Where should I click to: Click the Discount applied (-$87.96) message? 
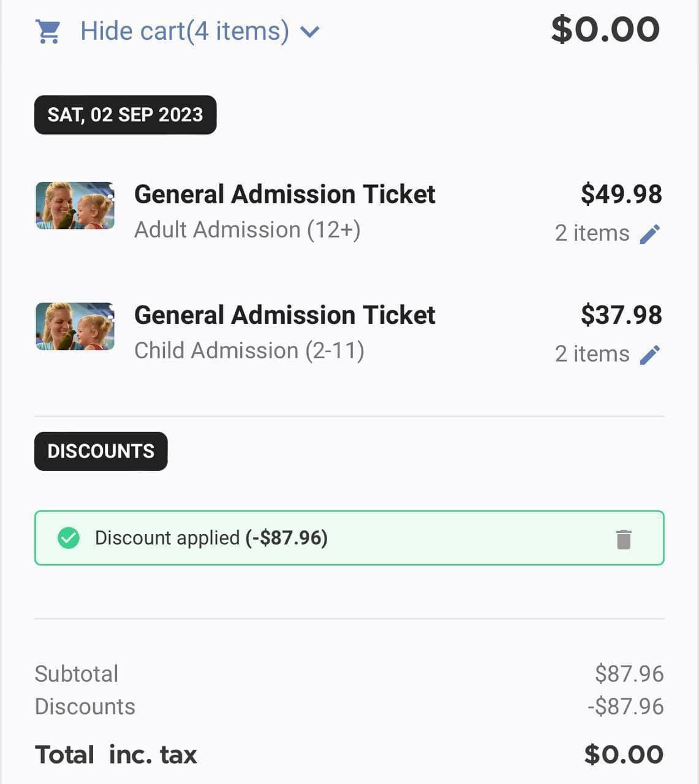[211, 538]
